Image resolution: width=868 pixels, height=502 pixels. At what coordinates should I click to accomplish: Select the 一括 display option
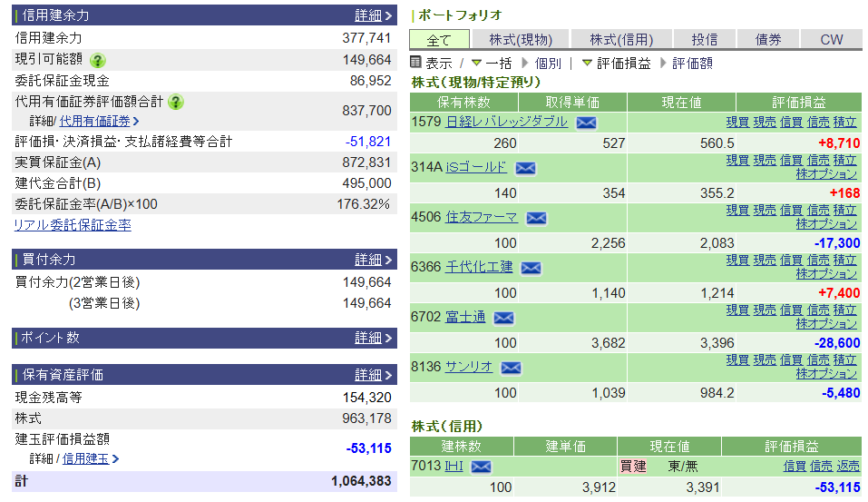coord(491,64)
